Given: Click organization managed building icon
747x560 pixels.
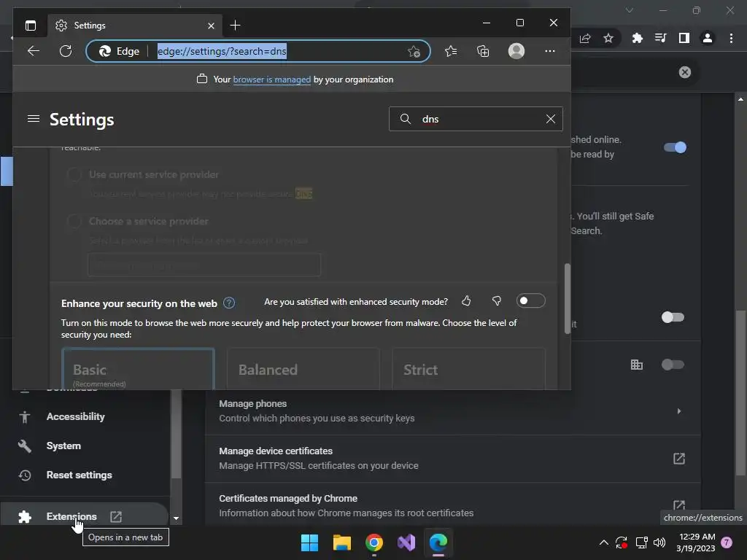Looking at the screenshot, I should click(x=636, y=365).
